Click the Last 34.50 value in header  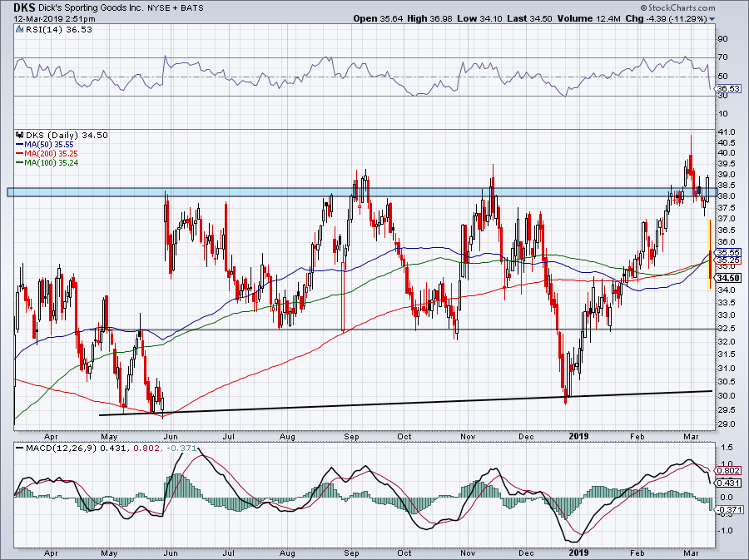point(529,18)
